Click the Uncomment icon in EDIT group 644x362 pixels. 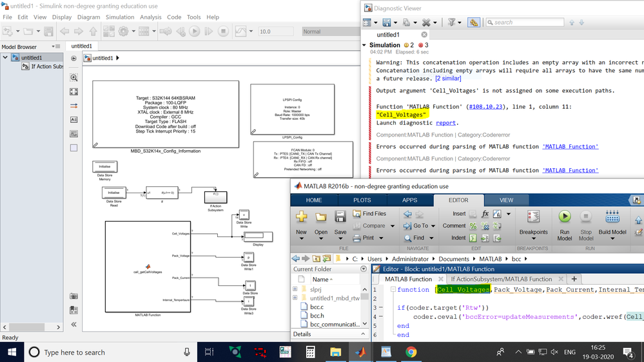[x=485, y=225]
